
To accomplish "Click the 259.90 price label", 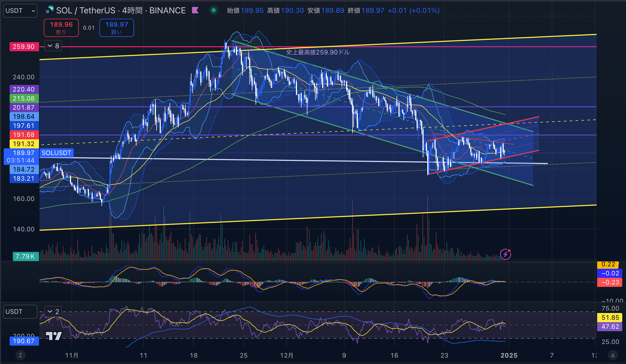I will [x=24, y=47].
